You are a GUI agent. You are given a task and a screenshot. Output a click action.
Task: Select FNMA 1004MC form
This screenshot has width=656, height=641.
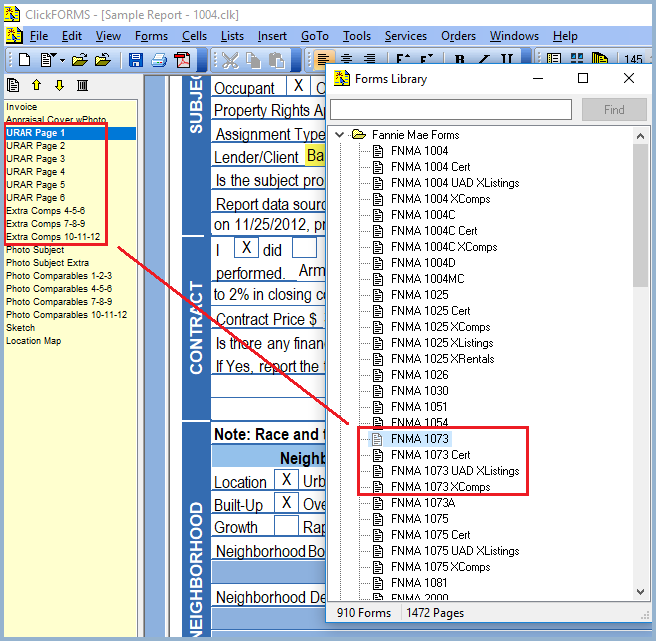[428, 279]
